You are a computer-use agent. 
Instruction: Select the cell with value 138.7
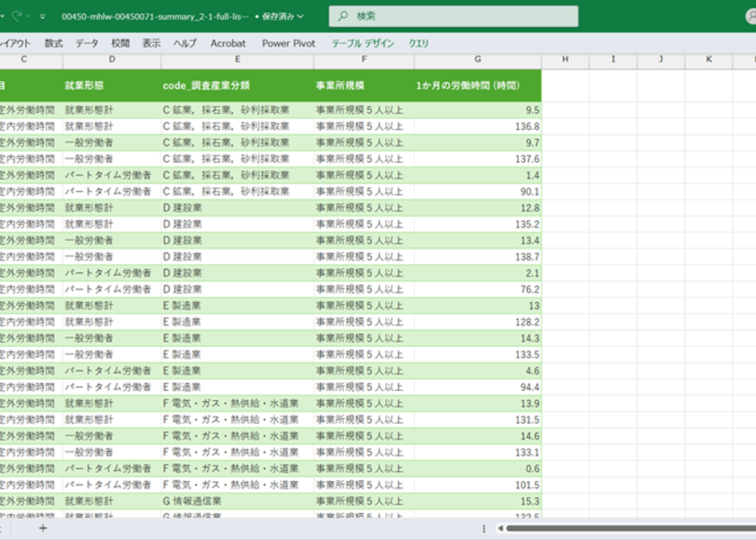[x=477, y=257]
